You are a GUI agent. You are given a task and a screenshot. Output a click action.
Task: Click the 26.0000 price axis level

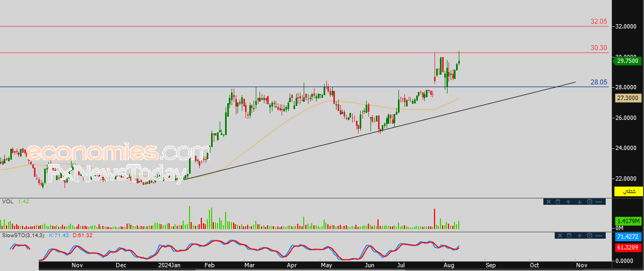(626, 118)
